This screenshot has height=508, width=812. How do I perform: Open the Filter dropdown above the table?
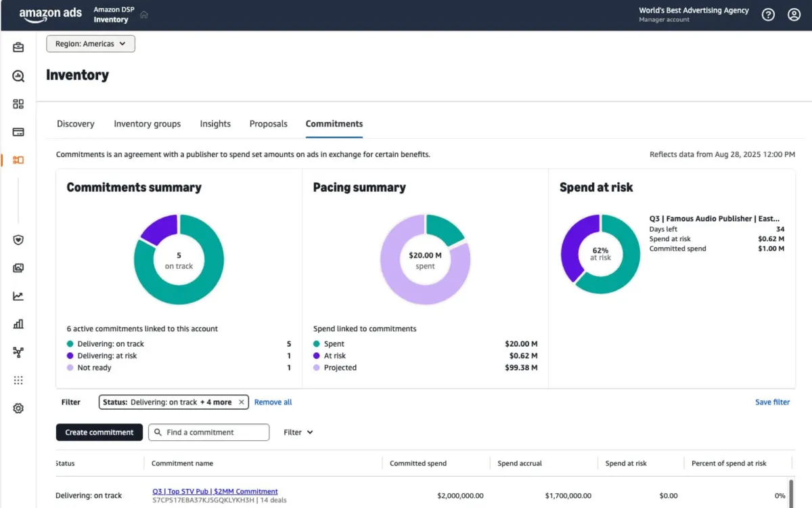pyautogui.click(x=298, y=432)
